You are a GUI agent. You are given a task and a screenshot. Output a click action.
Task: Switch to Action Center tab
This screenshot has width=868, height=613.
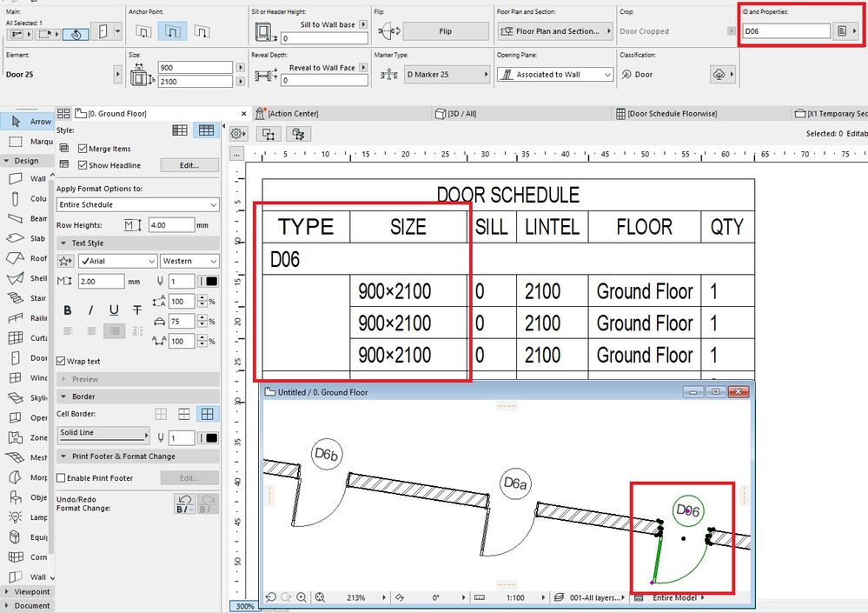[294, 114]
